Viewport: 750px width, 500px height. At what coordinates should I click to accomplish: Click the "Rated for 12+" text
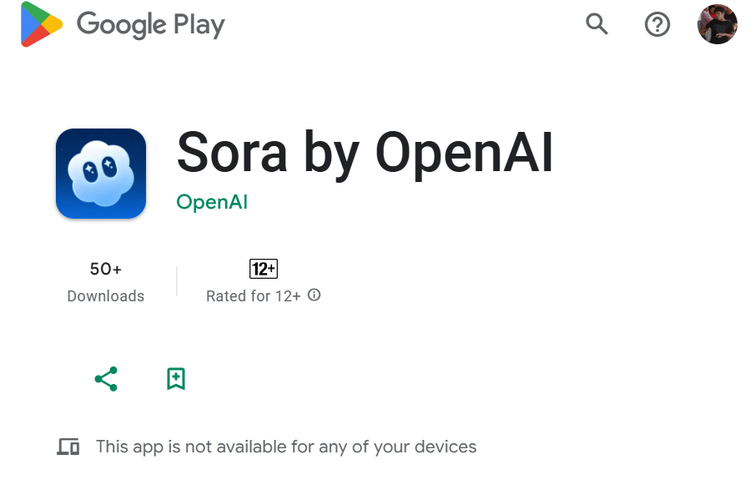[x=253, y=296]
